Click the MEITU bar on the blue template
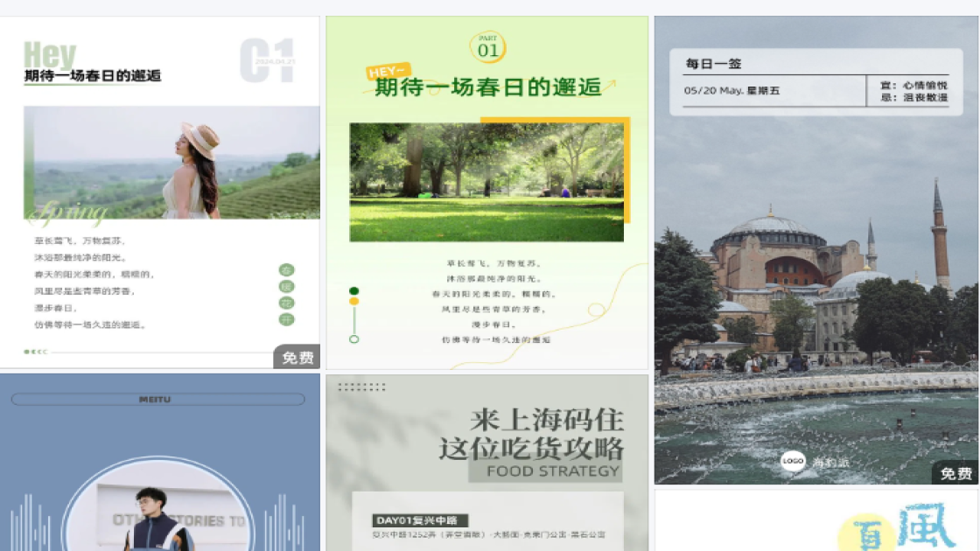The height and width of the screenshot is (551, 980). tap(158, 399)
